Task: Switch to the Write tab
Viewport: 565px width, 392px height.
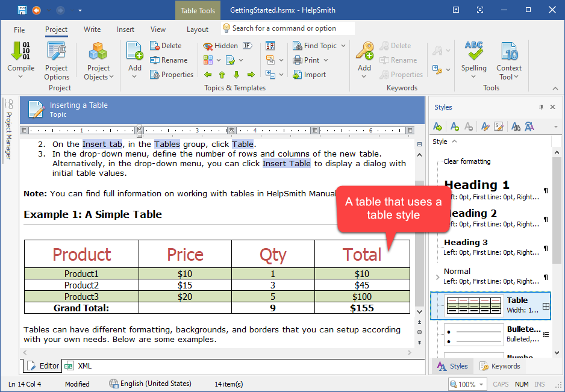Action: (x=92, y=30)
